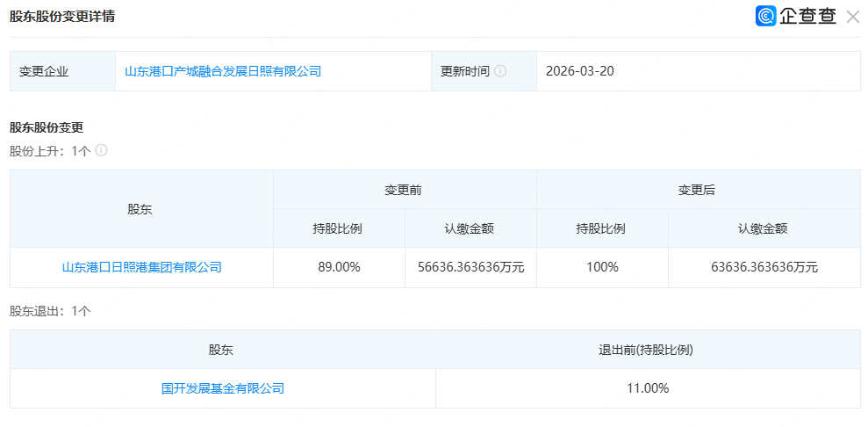Click info icon beside 股份上升：1个

[x=101, y=150]
